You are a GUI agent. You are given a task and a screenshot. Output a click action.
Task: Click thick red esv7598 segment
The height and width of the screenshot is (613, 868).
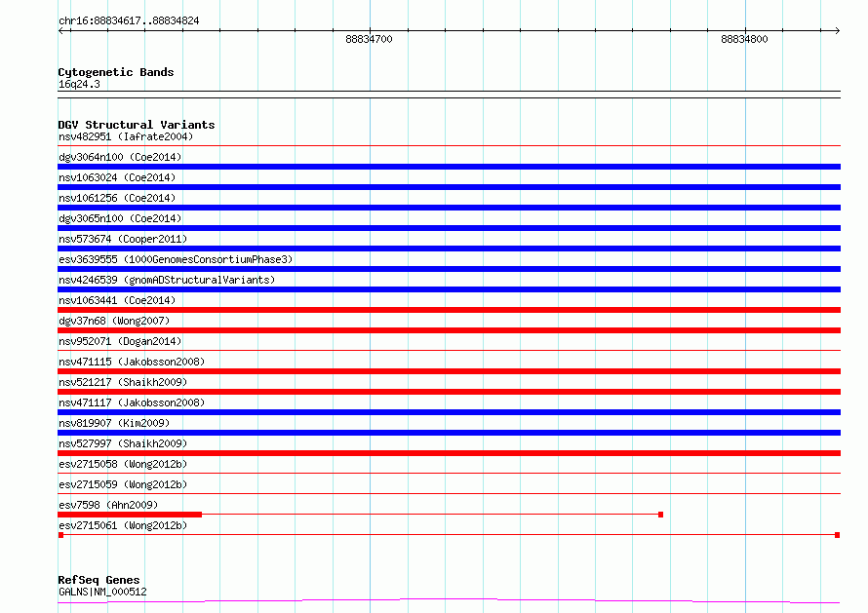click(x=130, y=515)
